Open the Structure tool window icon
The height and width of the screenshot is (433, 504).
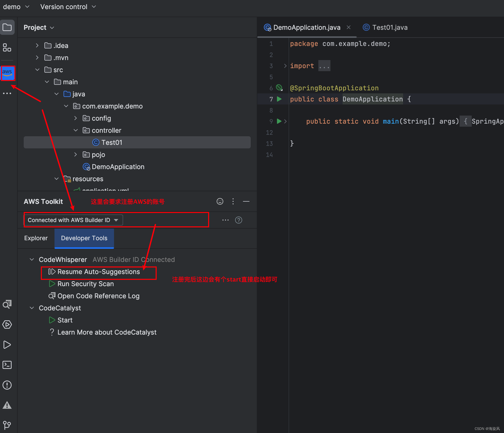pyautogui.click(x=7, y=47)
